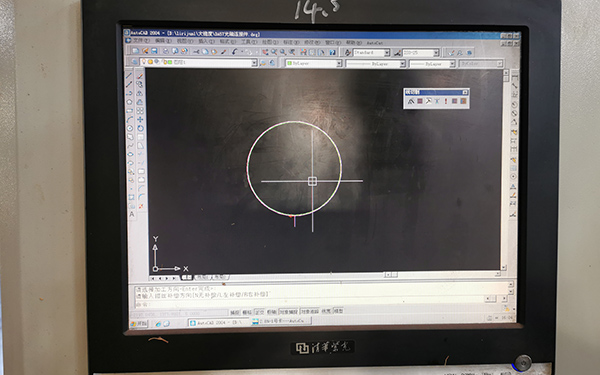Choose the Circle draw tool

tap(130, 129)
